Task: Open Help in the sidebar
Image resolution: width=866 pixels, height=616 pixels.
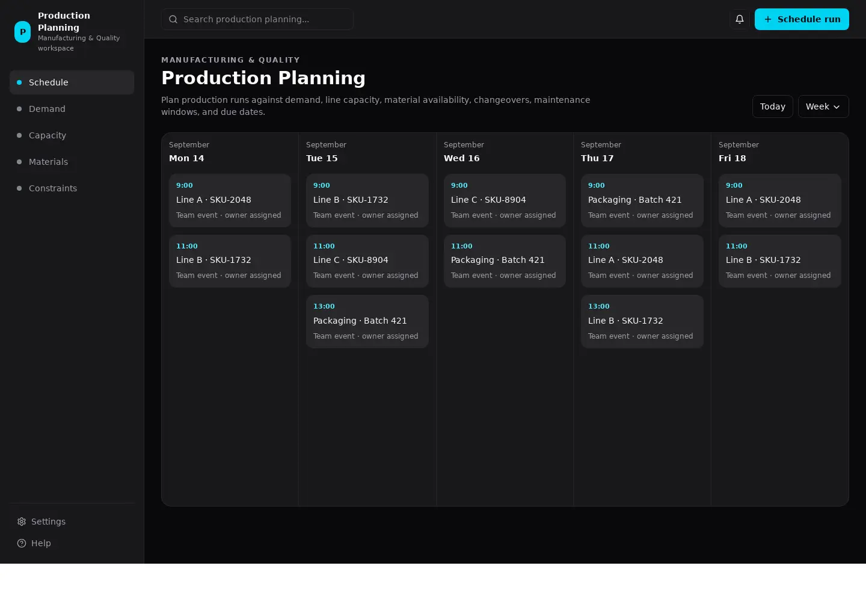Action: coord(72,543)
